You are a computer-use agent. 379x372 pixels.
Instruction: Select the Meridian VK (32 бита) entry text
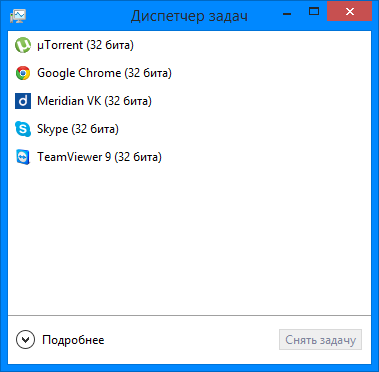[x=94, y=101]
